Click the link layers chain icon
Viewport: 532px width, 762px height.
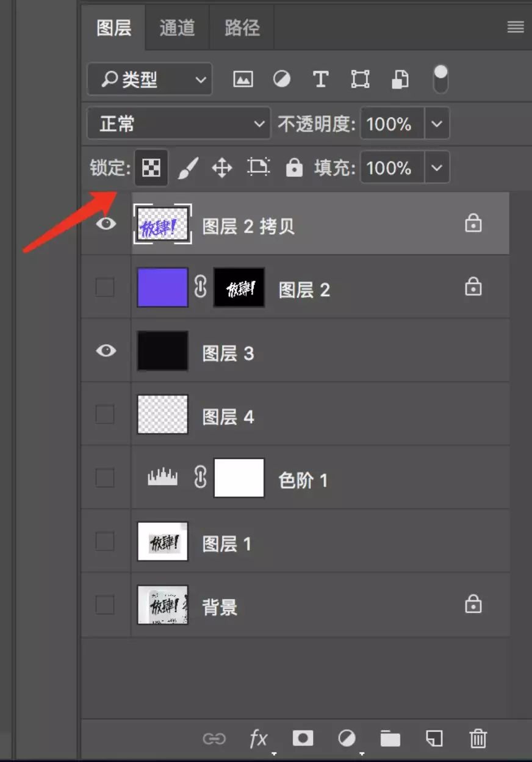(215, 738)
